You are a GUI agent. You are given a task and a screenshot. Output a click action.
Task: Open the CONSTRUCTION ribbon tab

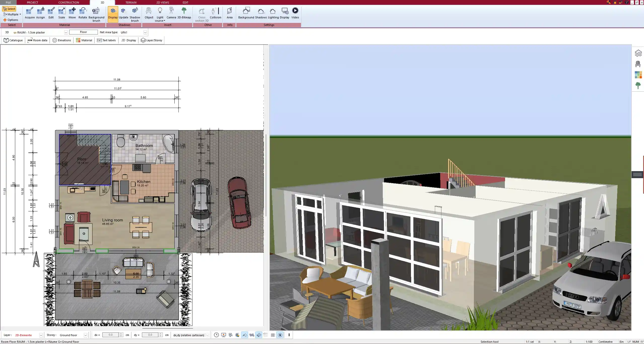pyautogui.click(x=68, y=3)
